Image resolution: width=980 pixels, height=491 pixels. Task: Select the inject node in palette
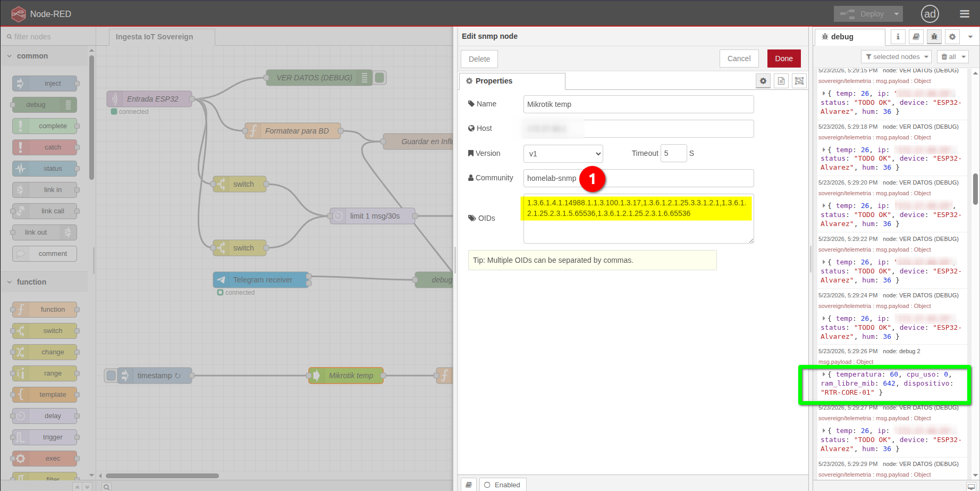pyautogui.click(x=45, y=84)
